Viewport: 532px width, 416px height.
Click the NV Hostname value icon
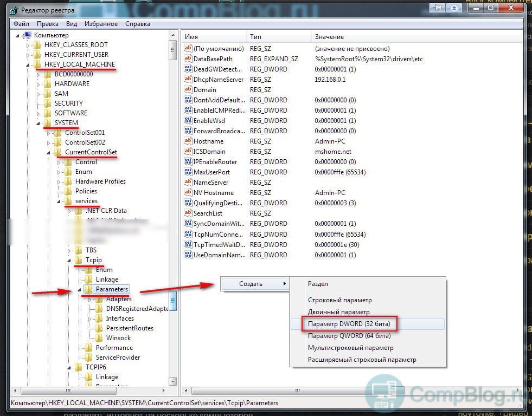pos(188,192)
